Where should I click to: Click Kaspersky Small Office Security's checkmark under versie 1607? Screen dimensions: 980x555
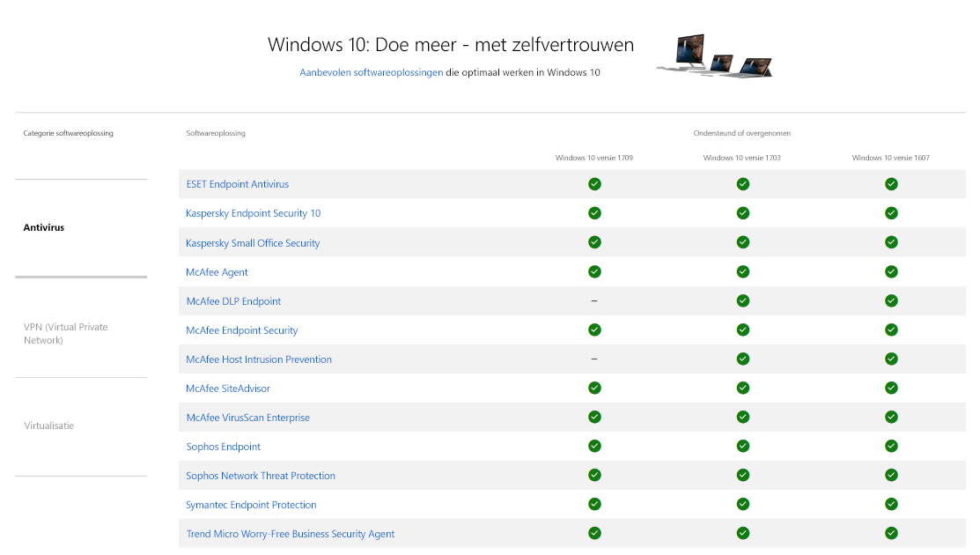click(891, 242)
